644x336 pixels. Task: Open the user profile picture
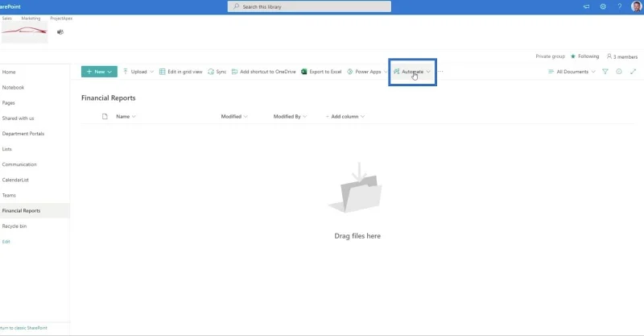tap(637, 6)
